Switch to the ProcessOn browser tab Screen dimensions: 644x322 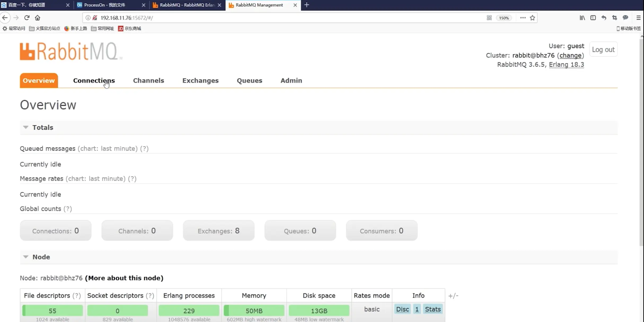[x=112, y=5]
